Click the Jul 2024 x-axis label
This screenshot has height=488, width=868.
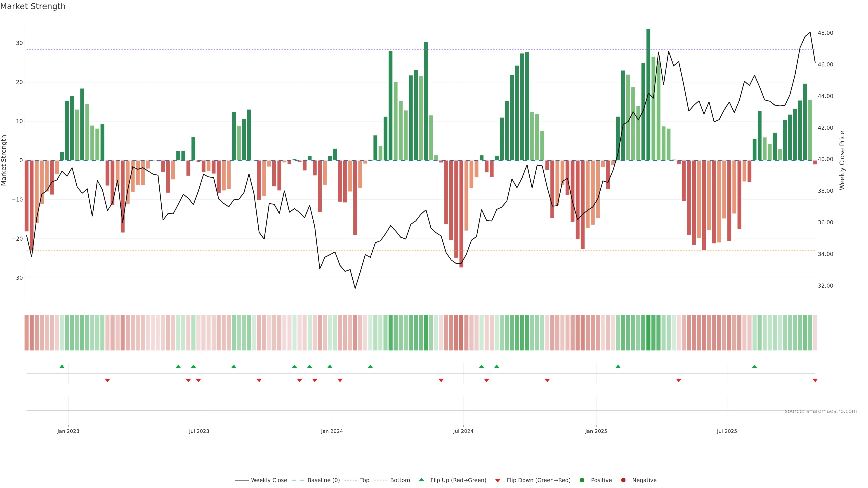(x=463, y=431)
